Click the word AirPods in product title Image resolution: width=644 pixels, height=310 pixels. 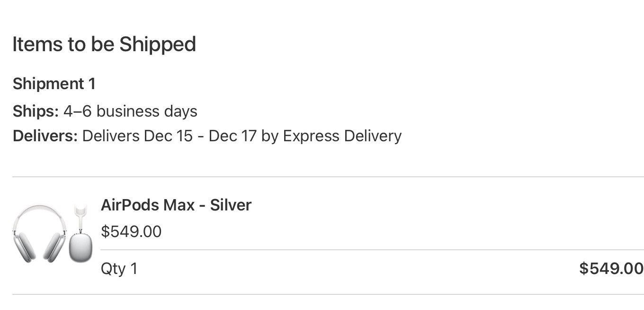pos(130,205)
